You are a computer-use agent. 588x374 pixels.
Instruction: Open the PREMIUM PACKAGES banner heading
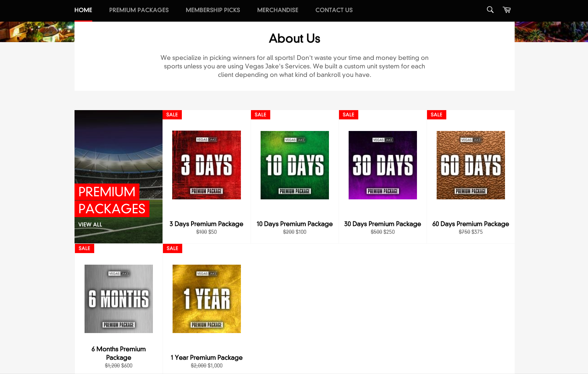[x=112, y=200]
